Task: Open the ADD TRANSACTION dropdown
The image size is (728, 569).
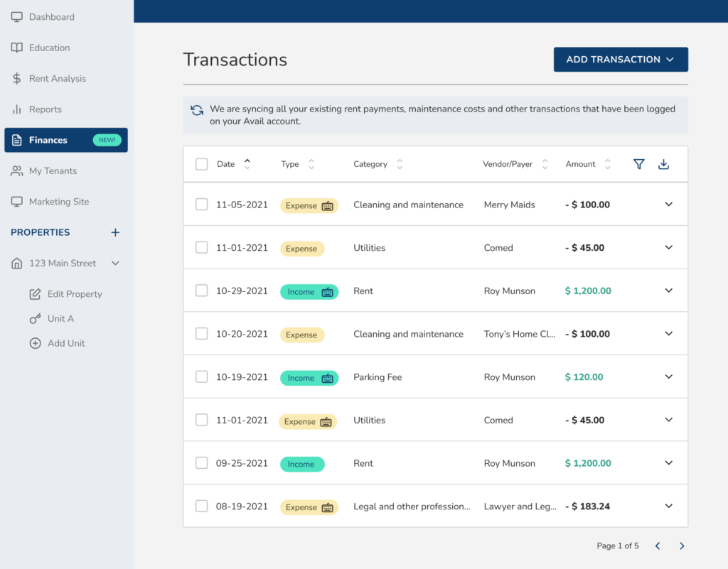Action: point(620,59)
